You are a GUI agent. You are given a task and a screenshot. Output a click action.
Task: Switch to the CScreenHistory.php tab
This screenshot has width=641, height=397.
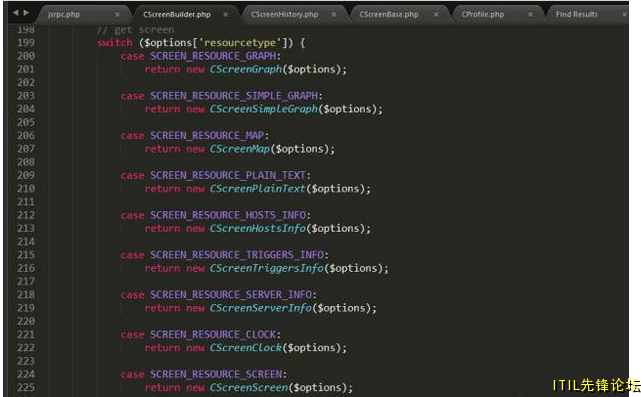(285, 15)
